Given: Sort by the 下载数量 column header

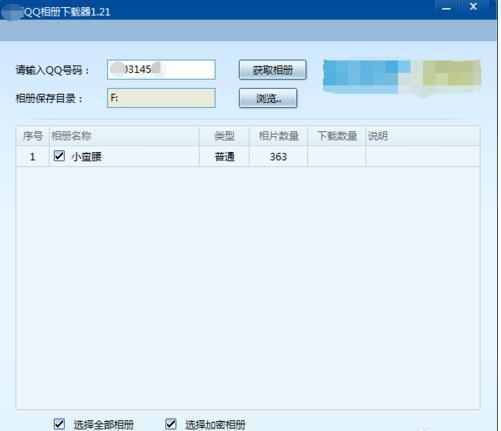Looking at the screenshot, I should point(337,136).
